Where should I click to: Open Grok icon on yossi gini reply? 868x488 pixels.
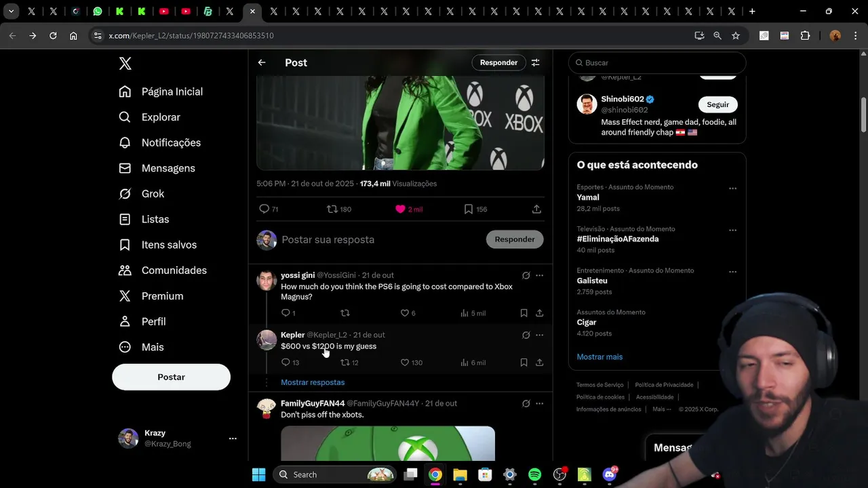click(526, 275)
